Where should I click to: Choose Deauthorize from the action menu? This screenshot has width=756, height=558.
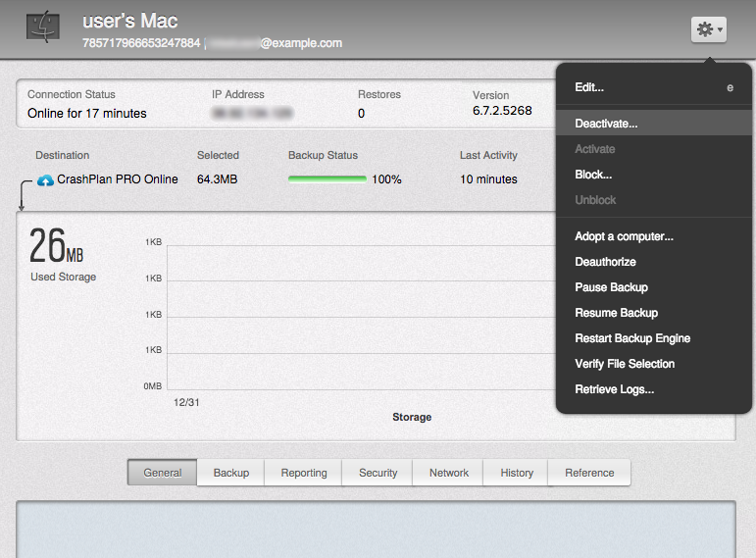click(x=654, y=262)
